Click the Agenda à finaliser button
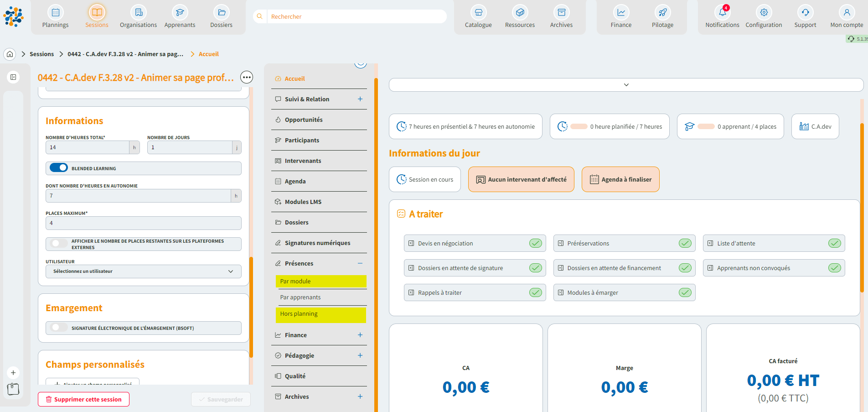 click(x=620, y=179)
